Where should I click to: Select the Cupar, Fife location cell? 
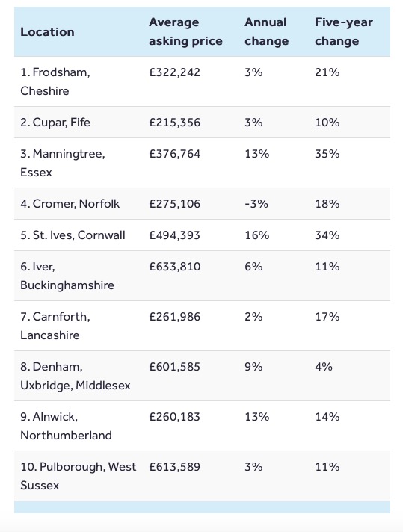55,122
